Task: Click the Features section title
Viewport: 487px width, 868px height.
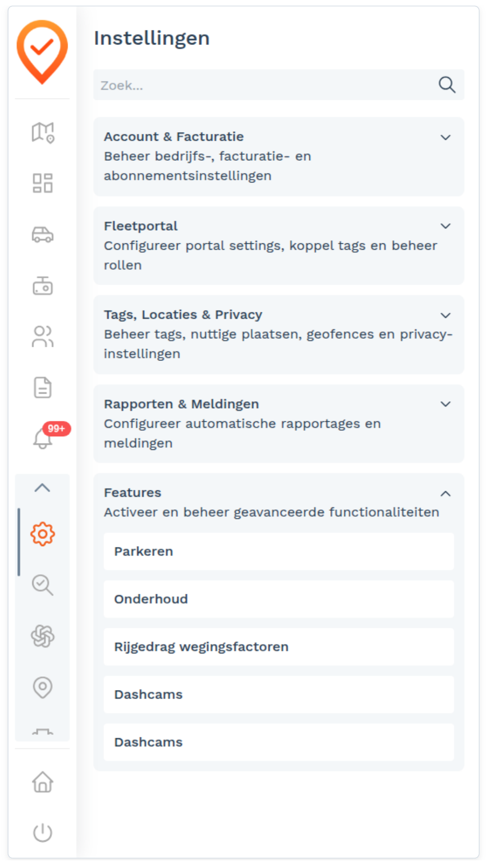Action: [133, 493]
